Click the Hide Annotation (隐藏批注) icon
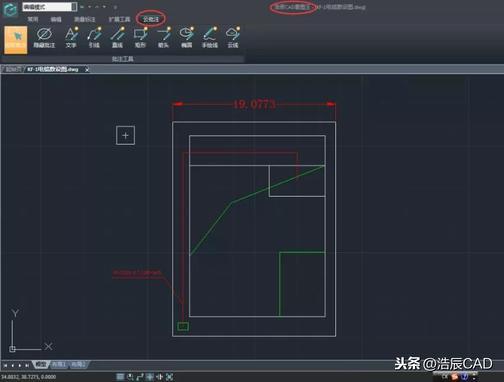This screenshot has height=382, width=504. point(44,38)
